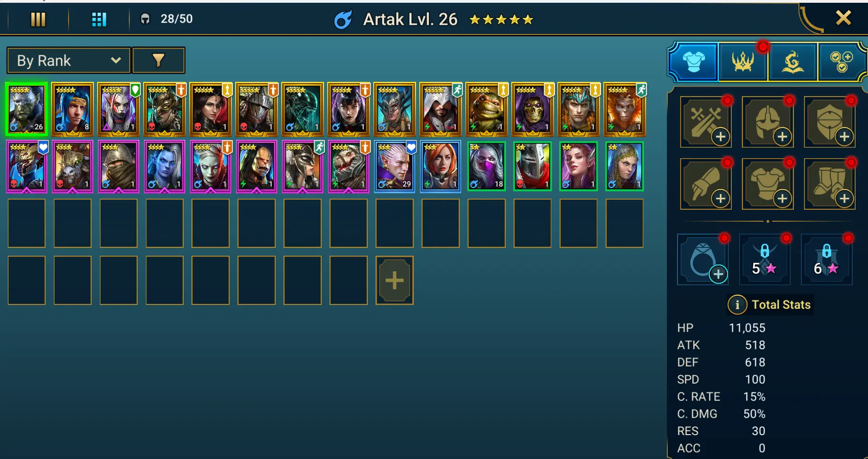Open the shield equipment slot
Screen dimensions: 868x459
pos(829,122)
